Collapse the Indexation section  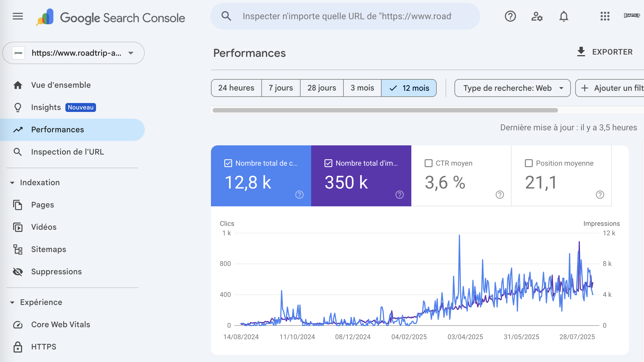(x=12, y=183)
